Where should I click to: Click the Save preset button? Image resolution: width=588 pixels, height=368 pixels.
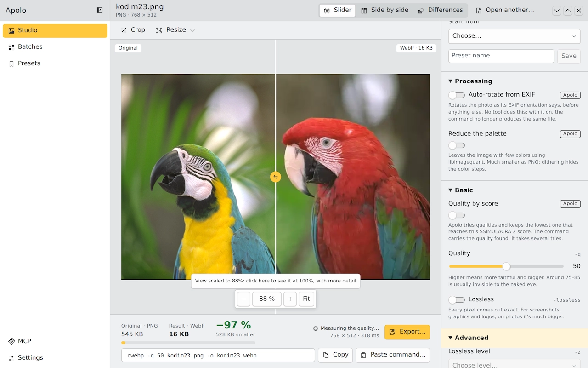[x=569, y=56]
